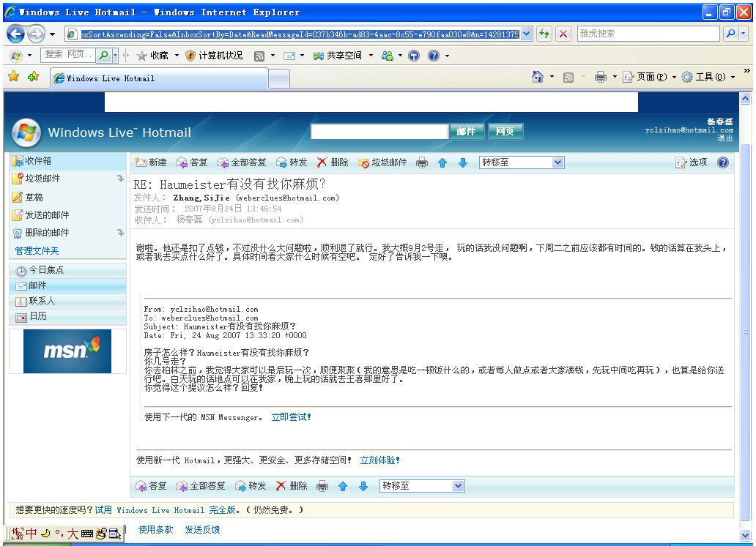Click the red Stop loading icon

coord(563,34)
